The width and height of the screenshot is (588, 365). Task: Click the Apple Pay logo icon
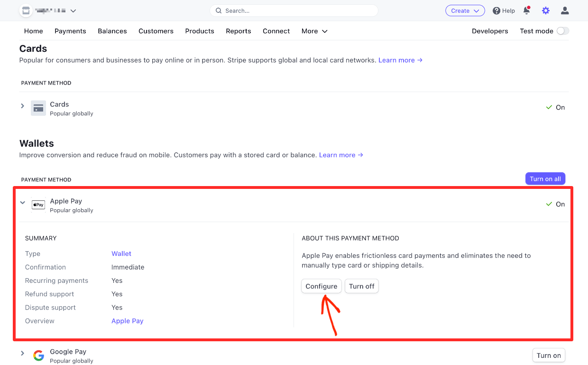[38, 205]
